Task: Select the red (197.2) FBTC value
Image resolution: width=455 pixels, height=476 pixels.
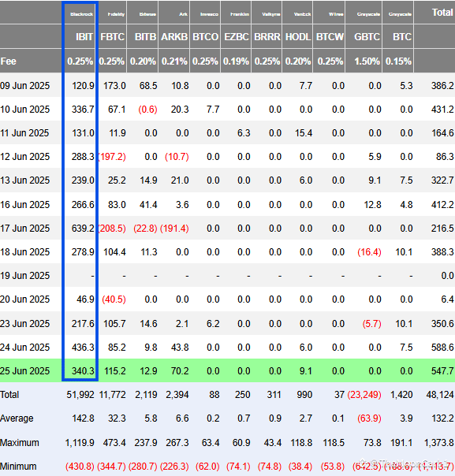Action: (112, 157)
